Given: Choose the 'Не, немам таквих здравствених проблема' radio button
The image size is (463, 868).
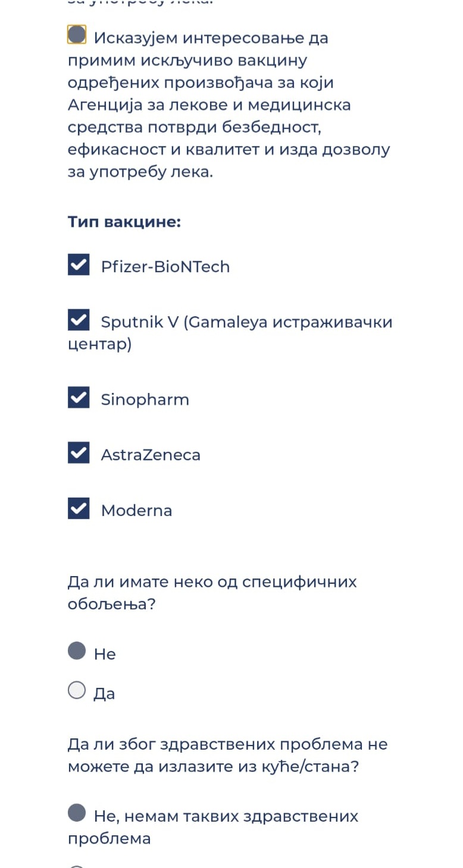Looking at the screenshot, I should click(x=77, y=813).
